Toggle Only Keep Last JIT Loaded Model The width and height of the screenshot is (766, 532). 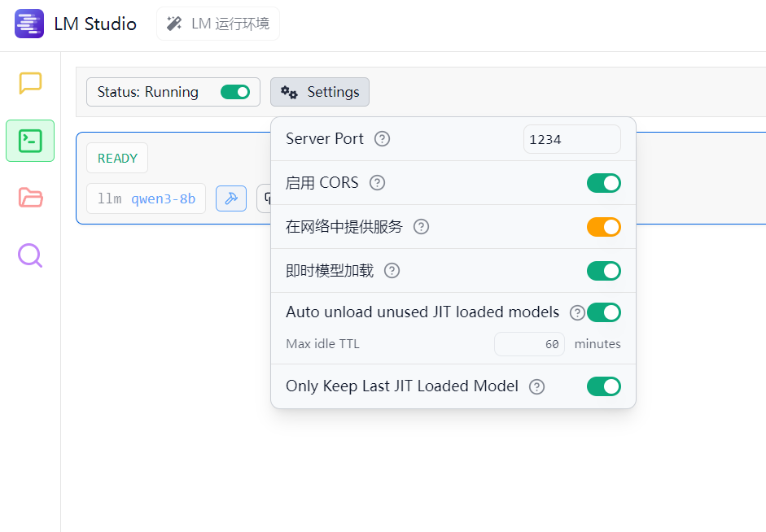point(604,386)
